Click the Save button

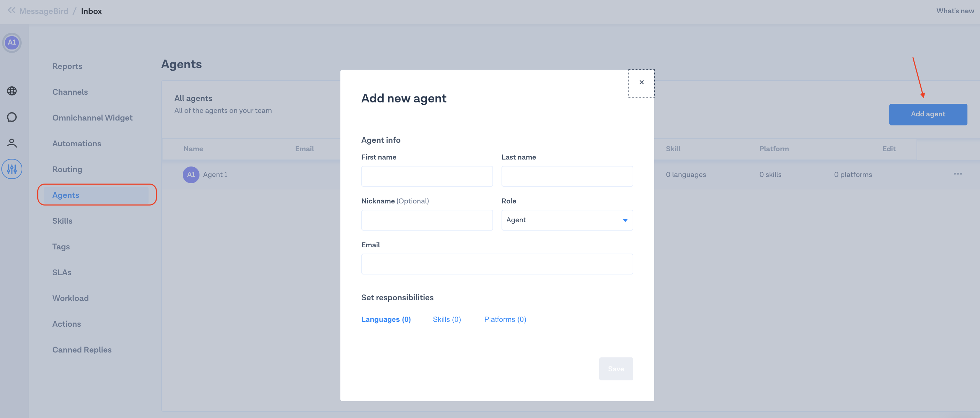[x=616, y=369]
